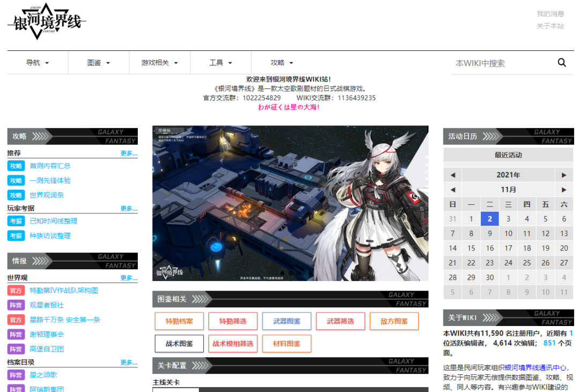Open the 武器筛选 button
The width and height of the screenshot is (579, 392).
pos(340,321)
